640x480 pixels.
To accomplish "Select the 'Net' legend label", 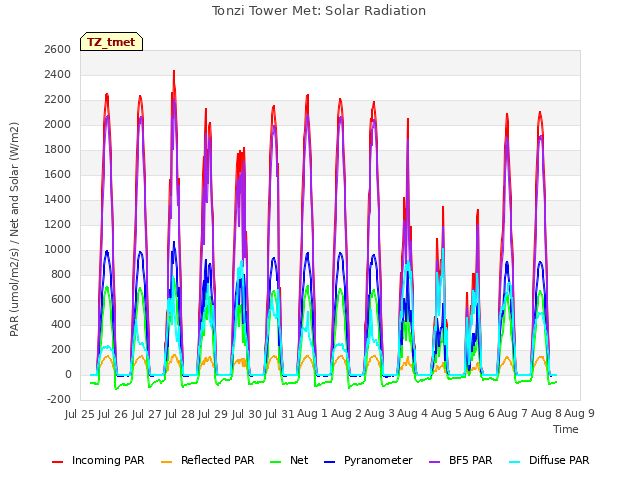I will (299, 460).
